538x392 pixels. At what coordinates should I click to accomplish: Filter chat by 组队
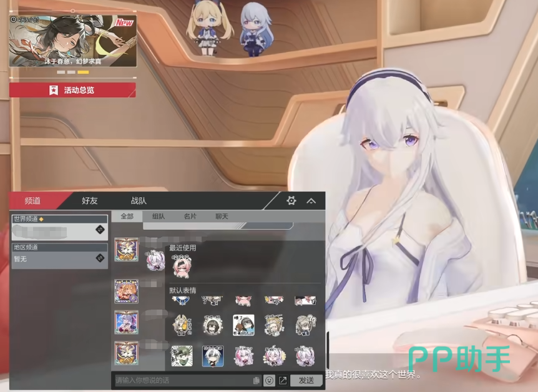159,217
